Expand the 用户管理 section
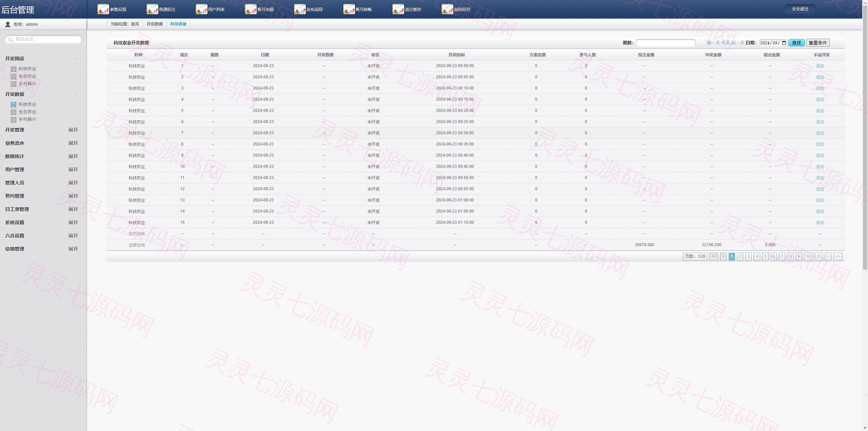This screenshot has height=431, width=868. tap(73, 170)
